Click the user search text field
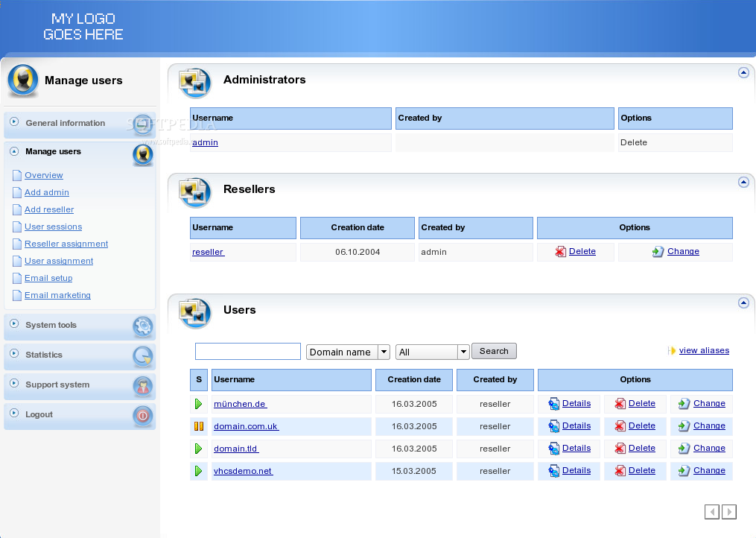 point(248,352)
